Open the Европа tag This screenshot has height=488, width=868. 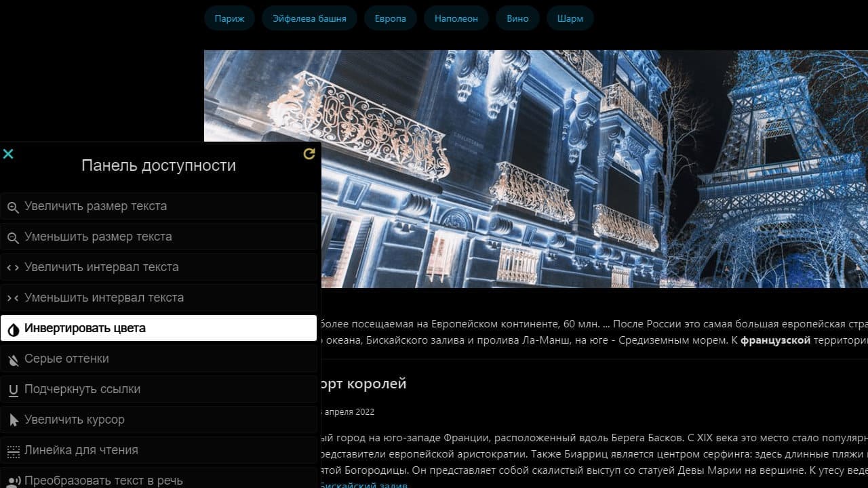tap(391, 18)
